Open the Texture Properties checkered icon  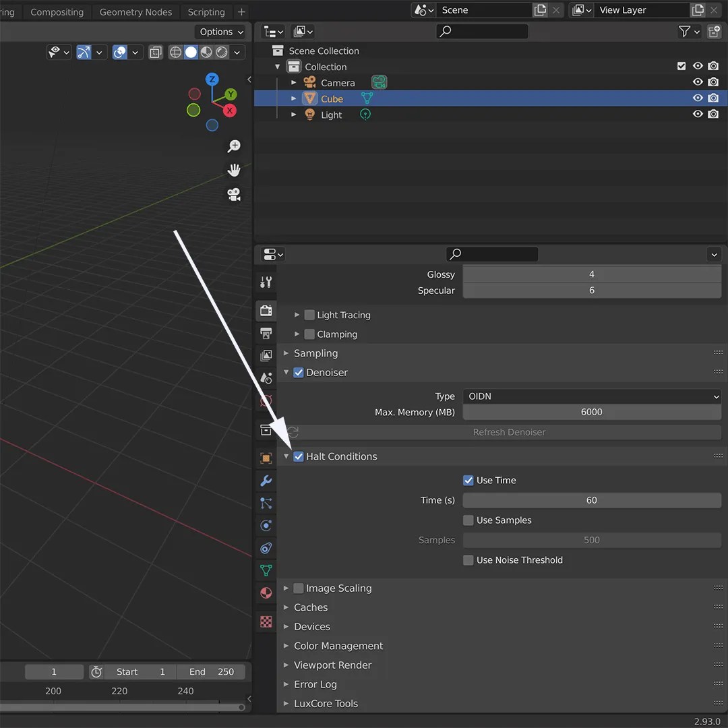[x=266, y=621]
